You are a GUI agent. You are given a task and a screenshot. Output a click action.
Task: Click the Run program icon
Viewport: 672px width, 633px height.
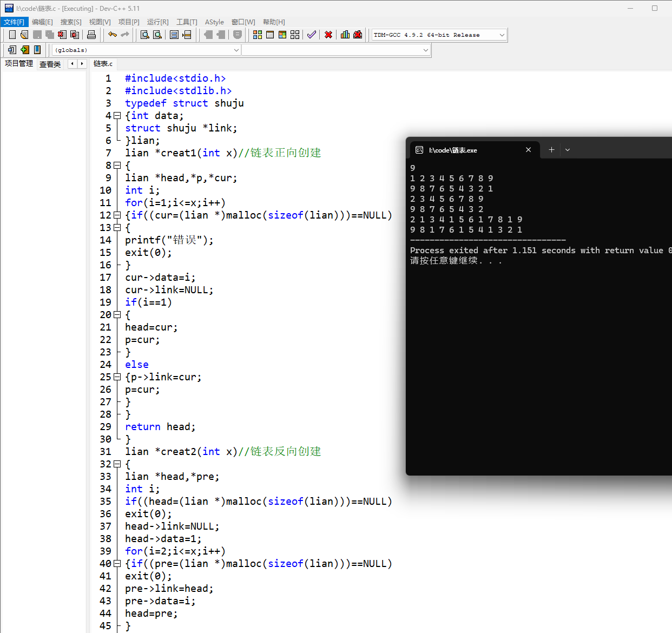point(270,35)
